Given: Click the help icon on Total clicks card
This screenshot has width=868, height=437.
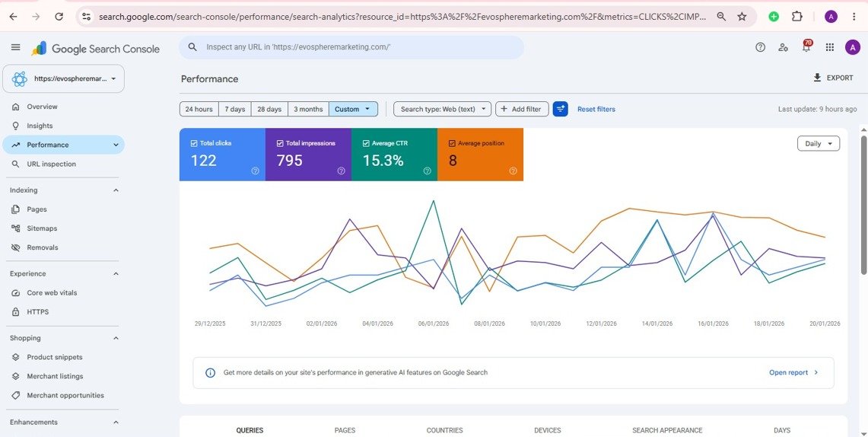Looking at the screenshot, I should [255, 171].
